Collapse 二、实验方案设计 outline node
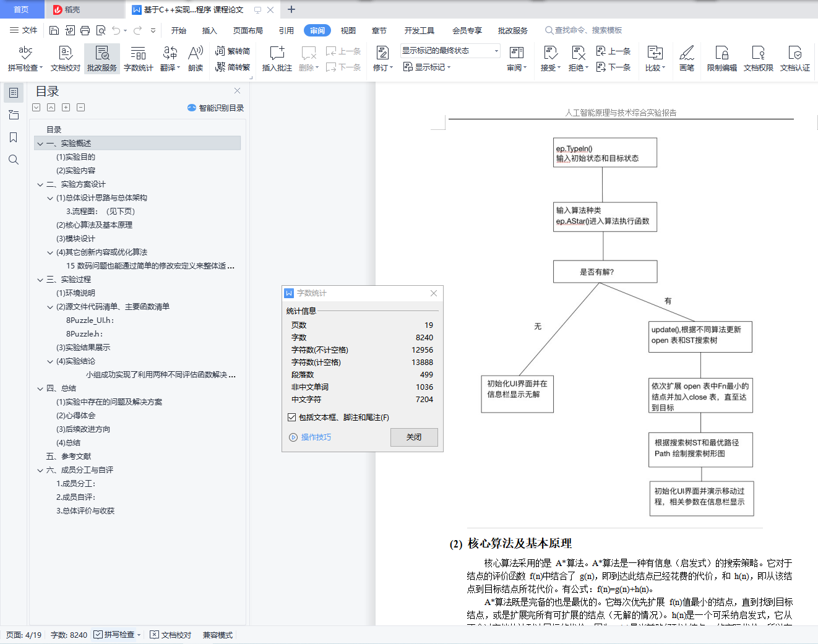 (40, 184)
